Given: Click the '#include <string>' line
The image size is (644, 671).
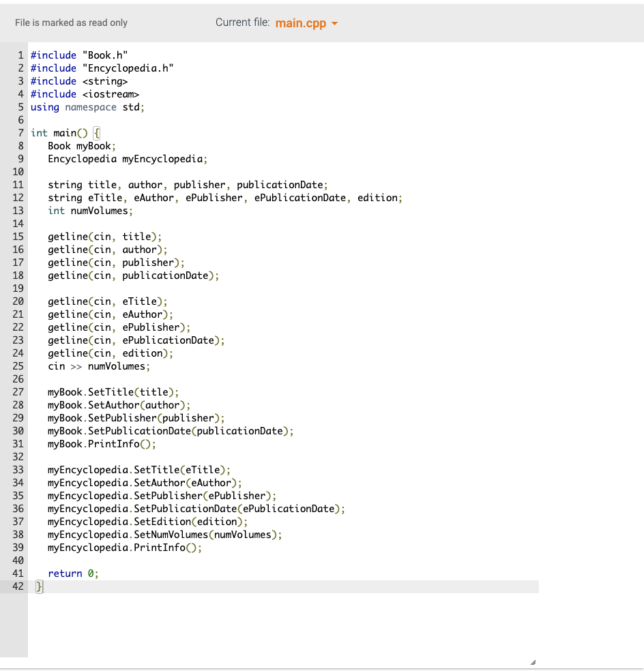Looking at the screenshot, I should click(79, 81).
